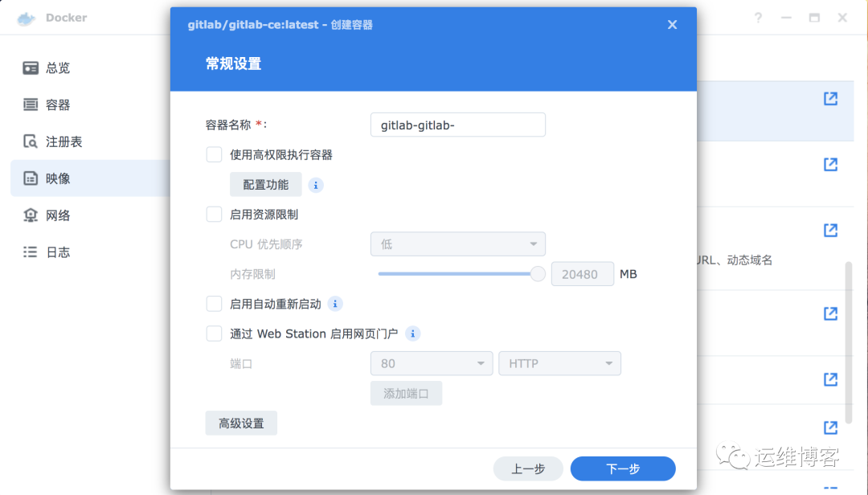Click info icon next to auto-restart option

click(x=335, y=304)
